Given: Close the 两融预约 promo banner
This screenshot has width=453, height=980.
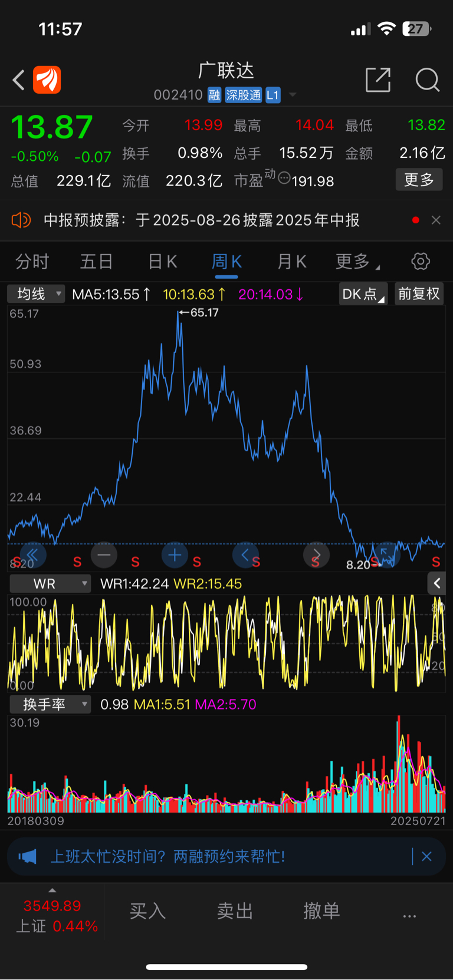Looking at the screenshot, I should click(x=426, y=856).
